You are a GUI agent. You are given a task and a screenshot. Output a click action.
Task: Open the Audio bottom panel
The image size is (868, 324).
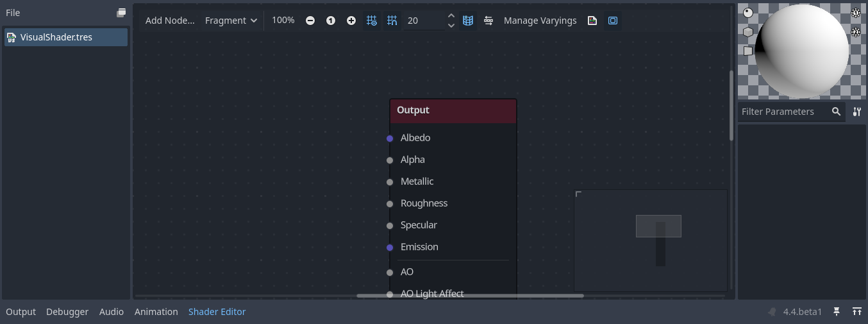(x=112, y=312)
